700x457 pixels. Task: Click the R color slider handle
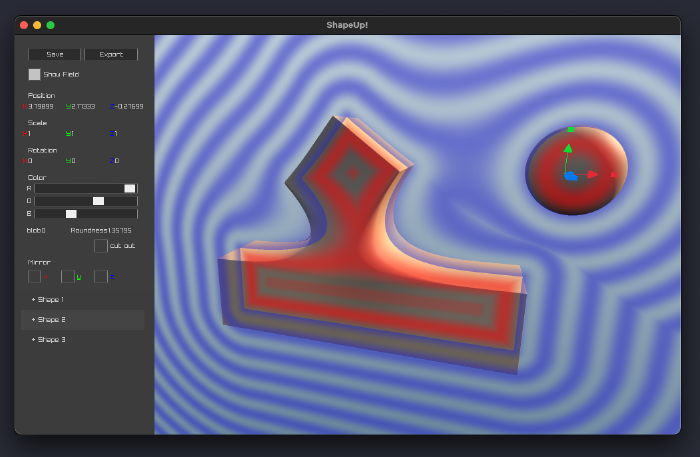click(x=129, y=188)
